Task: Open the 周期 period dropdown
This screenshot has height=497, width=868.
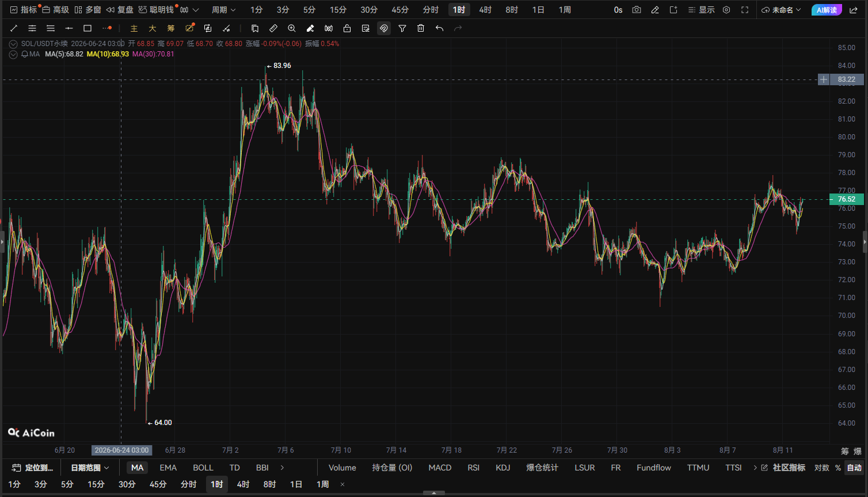Action: click(224, 10)
